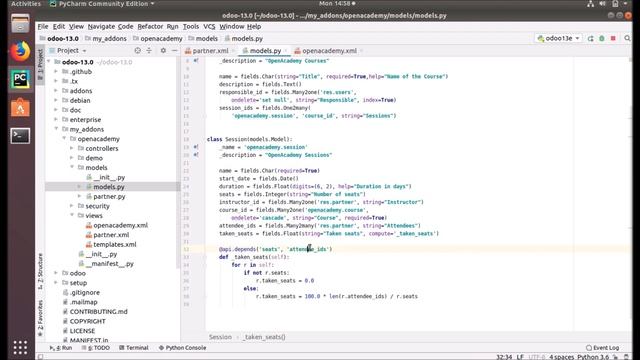Image resolution: width=640 pixels, height=360 pixels.
Task: Toggle the Favorites side tab
Action: coord(40,318)
